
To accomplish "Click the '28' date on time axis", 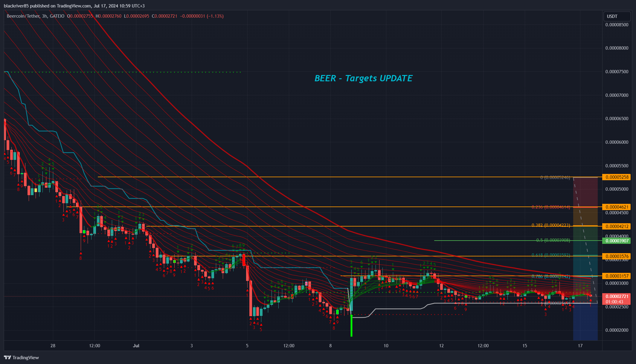I will tap(53, 346).
